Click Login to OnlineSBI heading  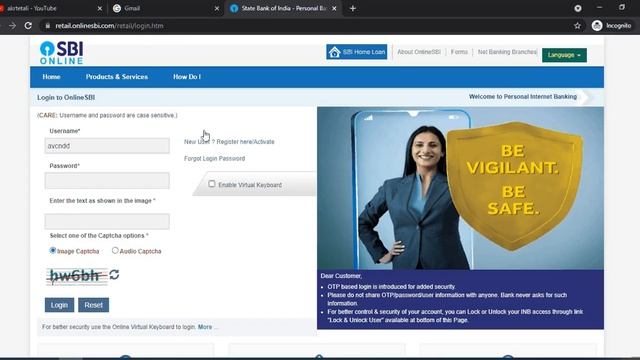[x=66, y=98]
